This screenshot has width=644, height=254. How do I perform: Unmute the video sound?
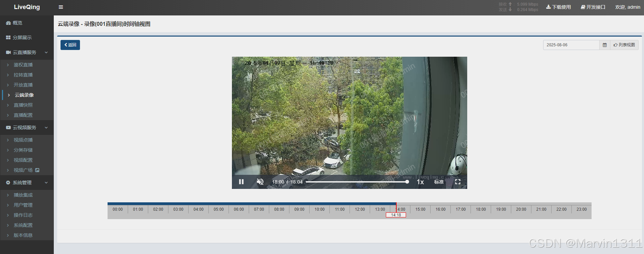(x=260, y=182)
